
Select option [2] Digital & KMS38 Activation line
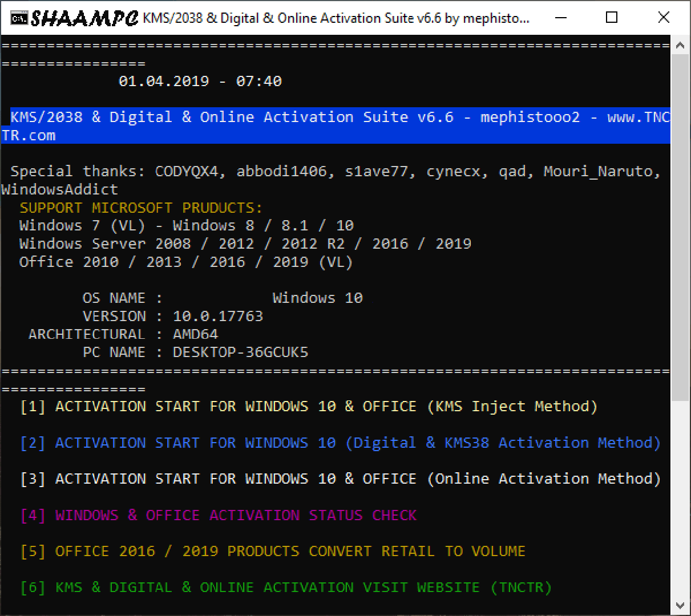340,443
